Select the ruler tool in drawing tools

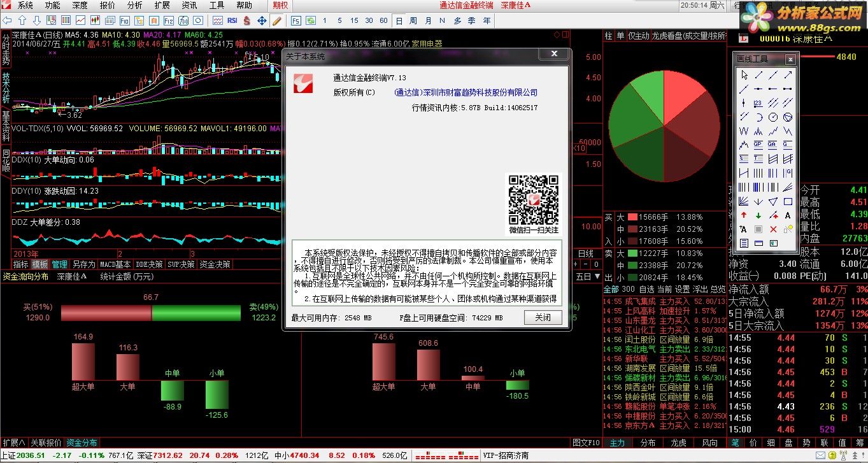[758, 243]
